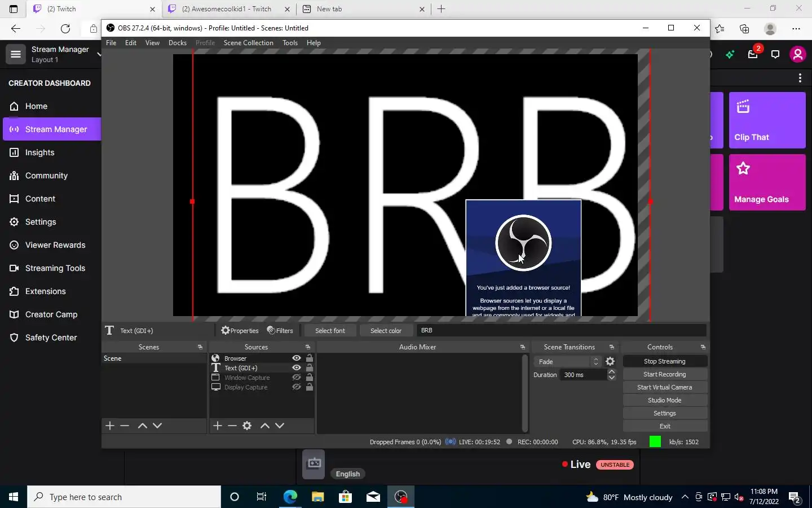The height and width of the screenshot is (508, 812).
Task: Show the hidden Window Capture source
Action: click(296, 378)
